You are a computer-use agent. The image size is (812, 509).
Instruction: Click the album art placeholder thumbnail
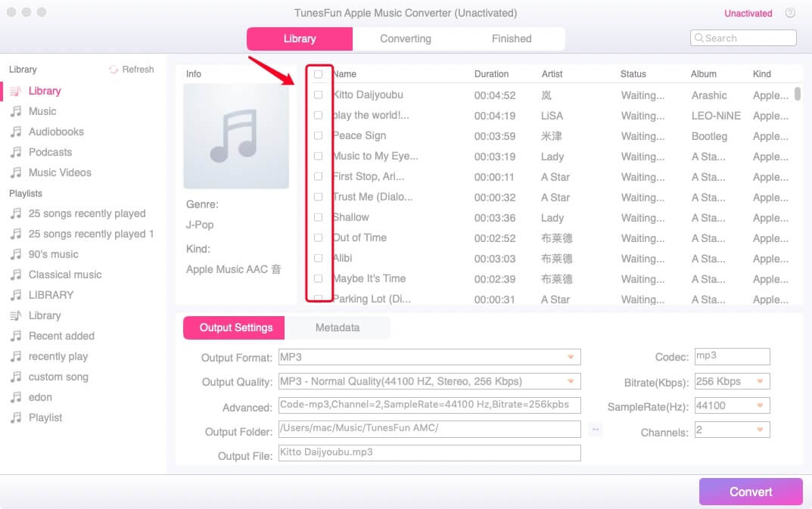click(236, 136)
